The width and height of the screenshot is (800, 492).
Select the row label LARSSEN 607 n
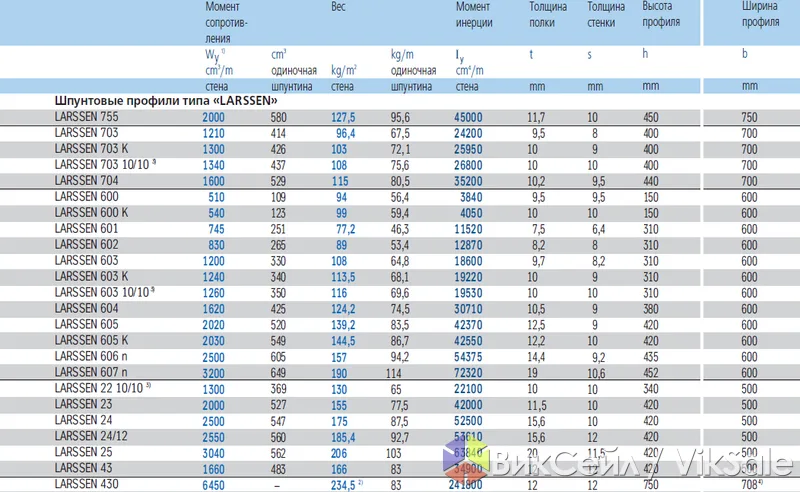[x=91, y=372]
